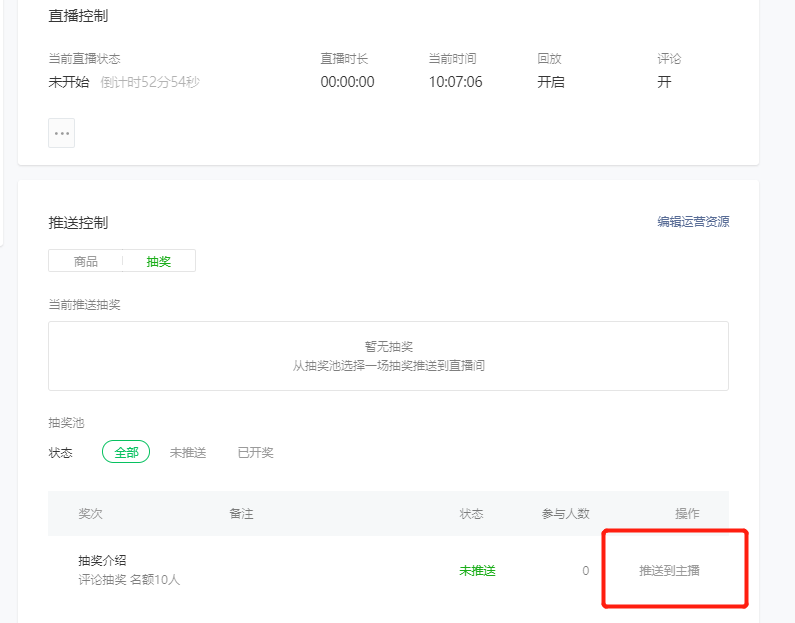
Task: Filter the lottery pool by 已开奖
Action: 255,452
